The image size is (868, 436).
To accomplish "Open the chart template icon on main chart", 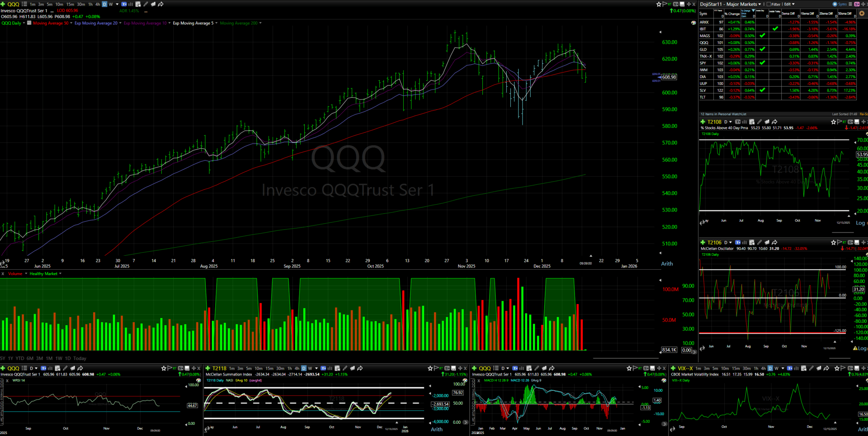I will [124, 4].
